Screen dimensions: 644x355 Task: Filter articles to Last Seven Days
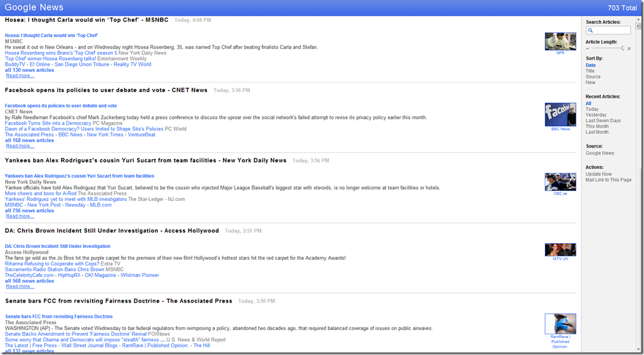tap(603, 121)
